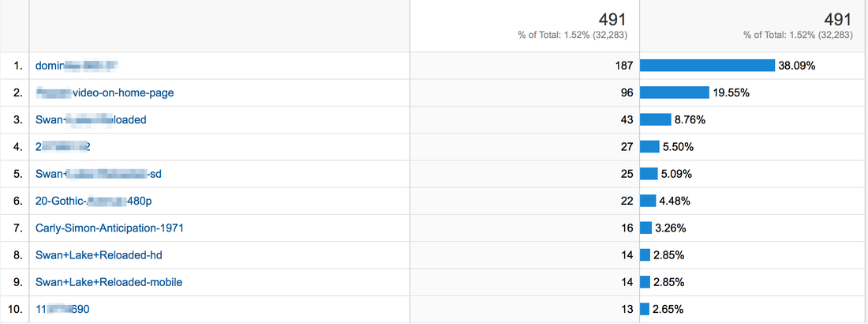The width and height of the screenshot is (868, 324).
Task: Click the right column total 491
Action: tap(837, 20)
